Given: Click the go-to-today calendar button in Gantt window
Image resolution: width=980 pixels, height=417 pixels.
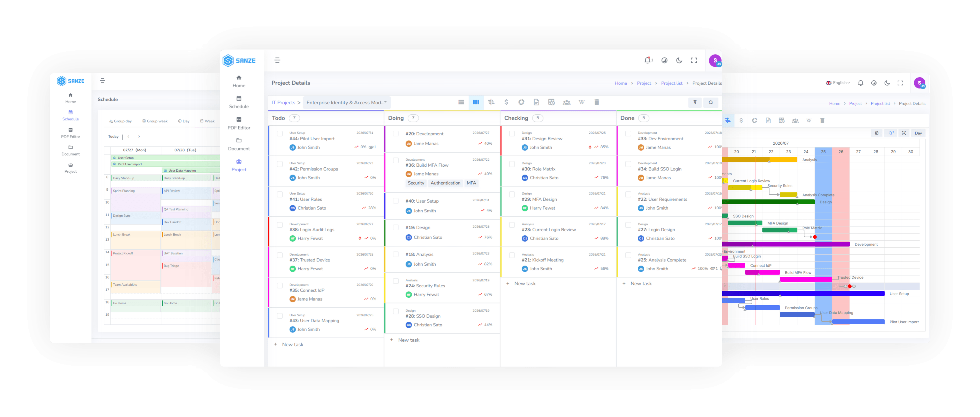Looking at the screenshot, I should click(x=877, y=133).
